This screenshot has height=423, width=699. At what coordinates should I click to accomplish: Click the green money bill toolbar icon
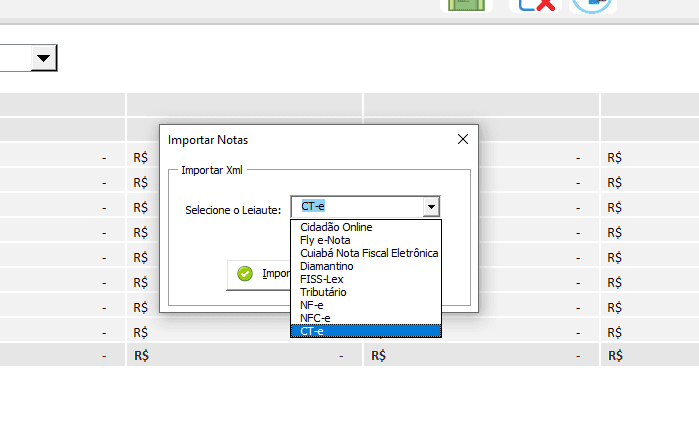[x=466, y=5]
